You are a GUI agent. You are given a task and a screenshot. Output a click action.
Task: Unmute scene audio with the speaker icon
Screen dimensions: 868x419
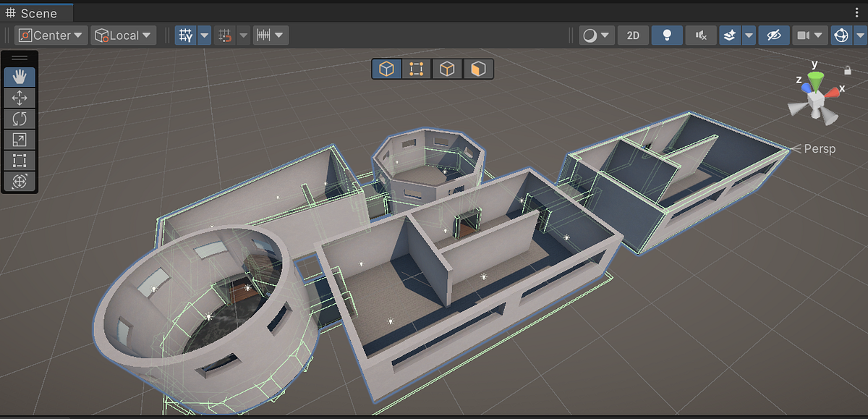[x=699, y=35]
